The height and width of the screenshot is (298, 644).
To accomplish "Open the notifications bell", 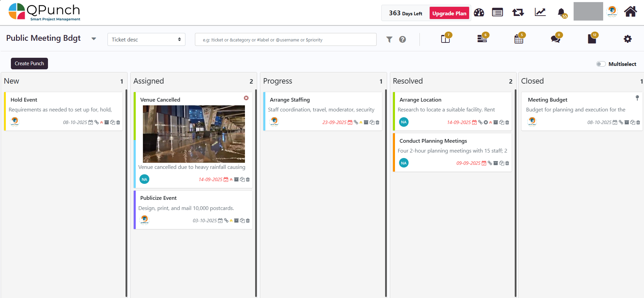I will tap(561, 13).
